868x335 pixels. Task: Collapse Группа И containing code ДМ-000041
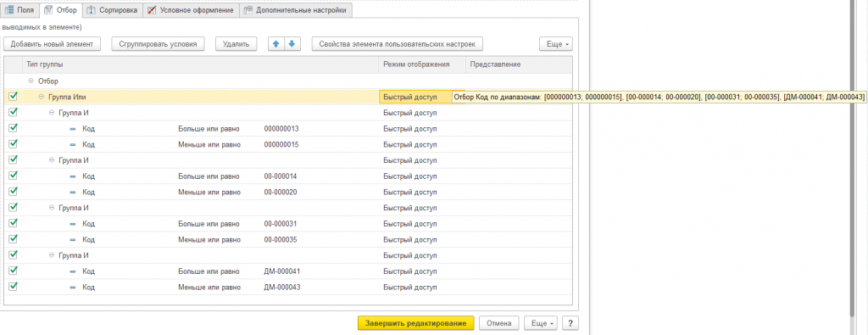coord(52,256)
